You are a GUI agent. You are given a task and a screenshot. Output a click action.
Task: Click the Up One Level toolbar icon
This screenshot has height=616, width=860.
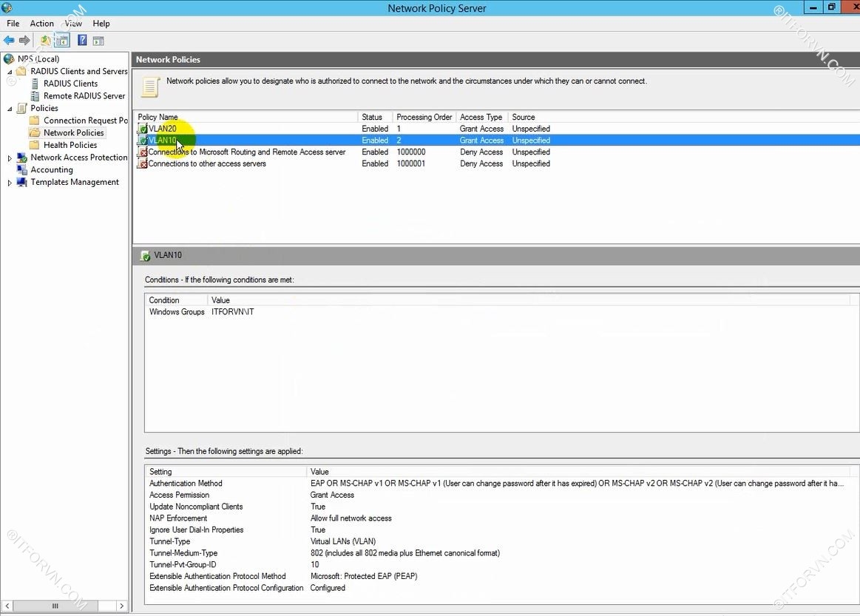(46, 41)
